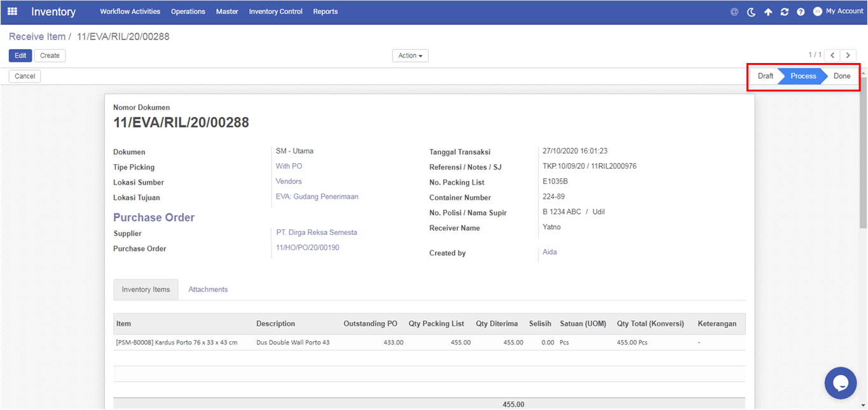The width and height of the screenshot is (868, 410).
Task: Select the Done status stage
Action: coord(841,76)
